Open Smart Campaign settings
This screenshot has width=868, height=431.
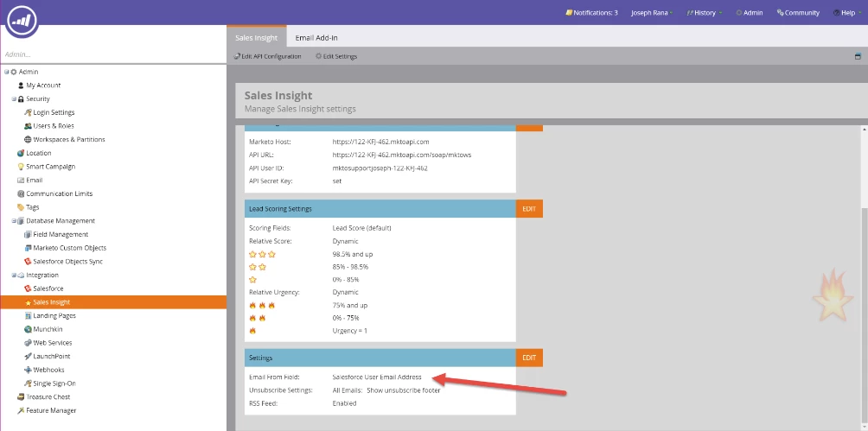coord(51,167)
